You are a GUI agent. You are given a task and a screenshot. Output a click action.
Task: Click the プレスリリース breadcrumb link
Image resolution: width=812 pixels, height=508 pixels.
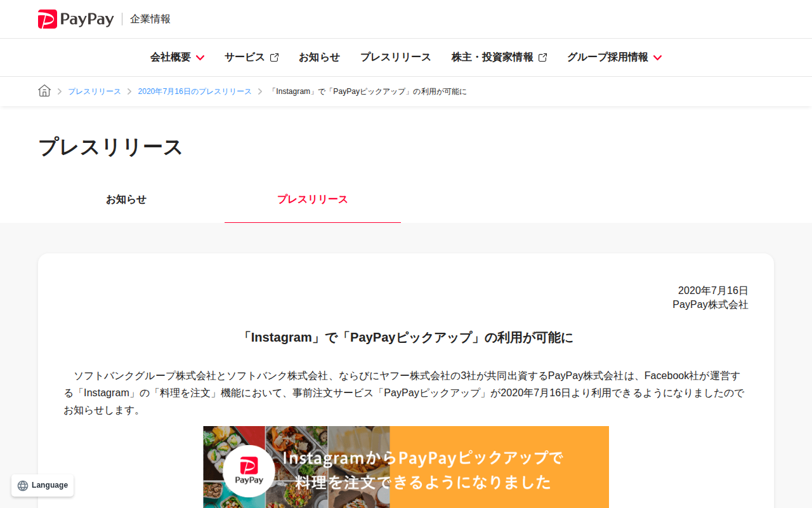pyautogui.click(x=95, y=91)
